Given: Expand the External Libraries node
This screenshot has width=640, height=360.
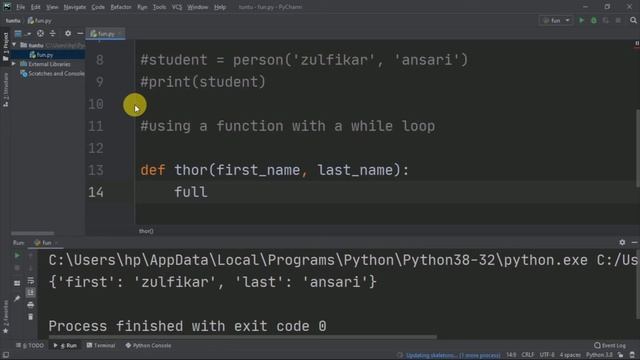Looking at the screenshot, I should point(14,64).
